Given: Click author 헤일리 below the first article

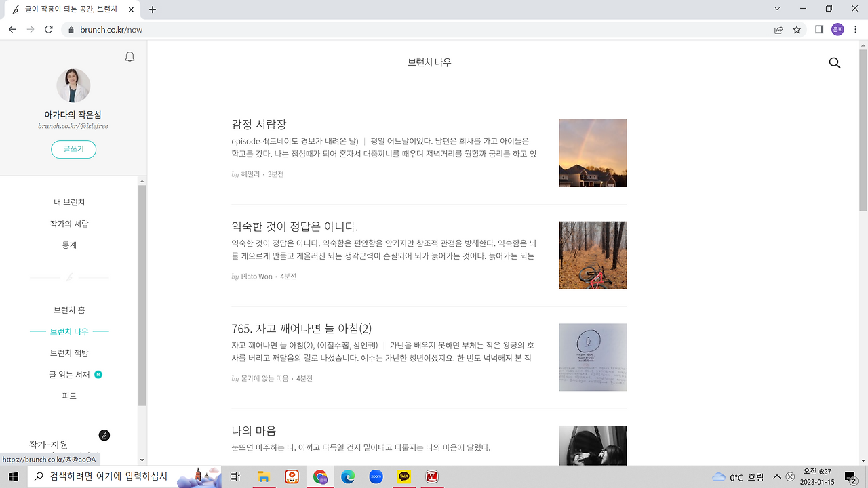Looking at the screenshot, I should 250,174.
